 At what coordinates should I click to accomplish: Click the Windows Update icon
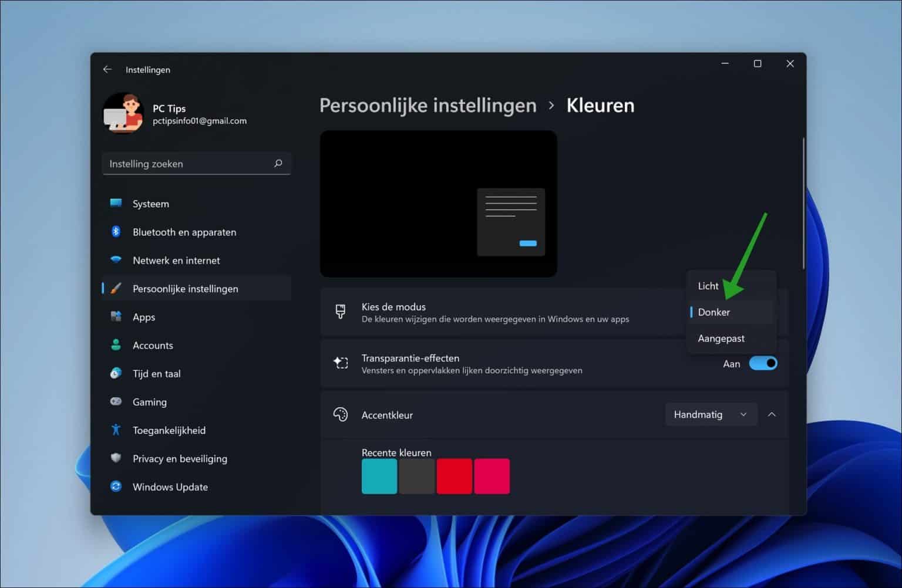click(117, 486)
